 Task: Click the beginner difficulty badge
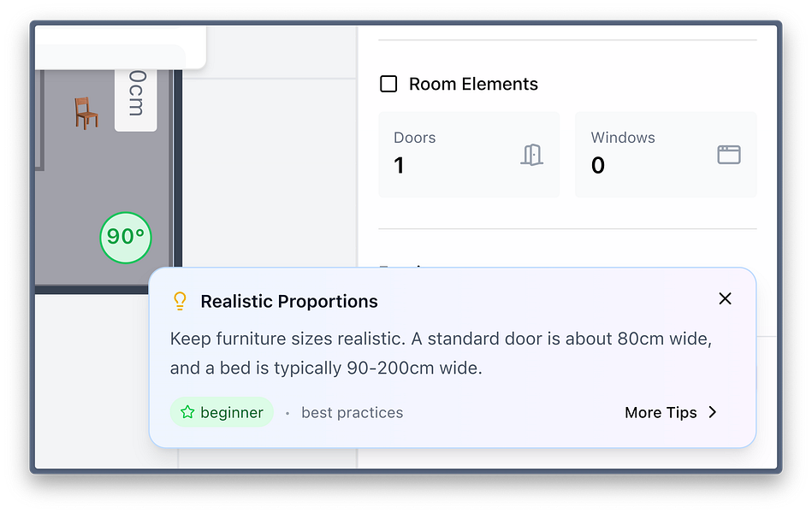[x=222, y=412]
